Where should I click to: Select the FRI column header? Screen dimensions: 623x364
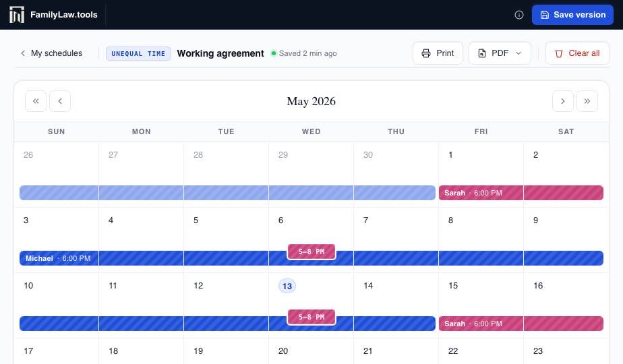[x=481, y=131]
